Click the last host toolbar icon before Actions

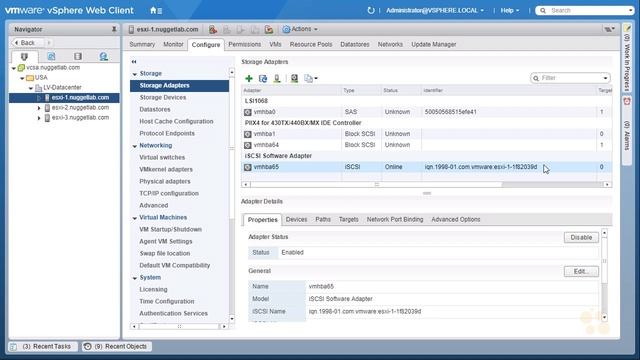(269, 29)
